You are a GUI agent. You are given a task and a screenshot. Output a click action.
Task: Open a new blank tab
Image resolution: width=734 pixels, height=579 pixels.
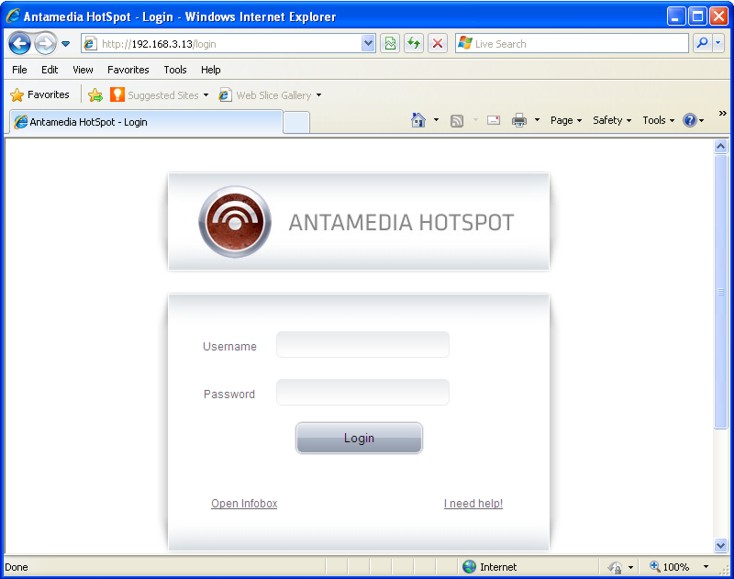point(296,123)
